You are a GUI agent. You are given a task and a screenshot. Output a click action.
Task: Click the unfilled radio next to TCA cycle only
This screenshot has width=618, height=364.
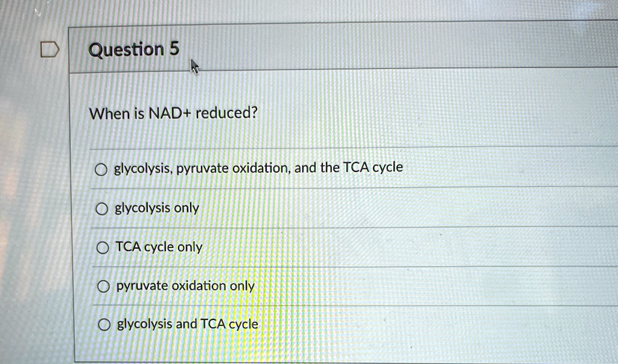point(102,246)
